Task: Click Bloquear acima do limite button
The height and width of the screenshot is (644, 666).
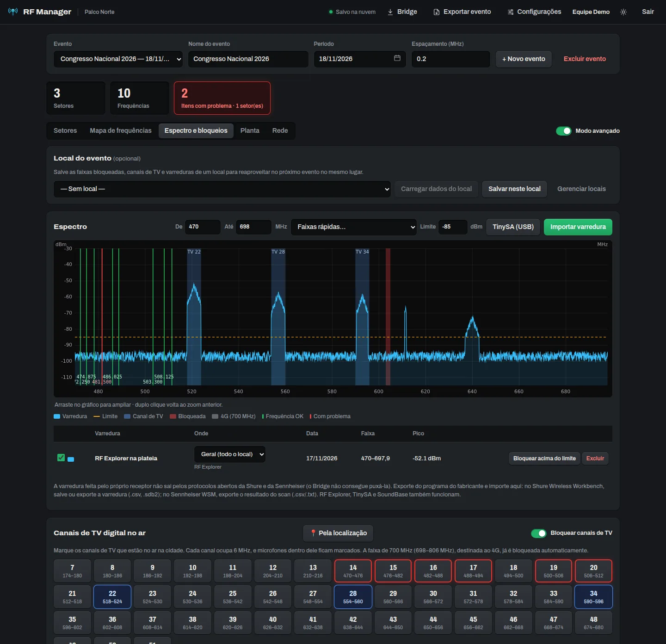Action: click(x=544, y=458)
